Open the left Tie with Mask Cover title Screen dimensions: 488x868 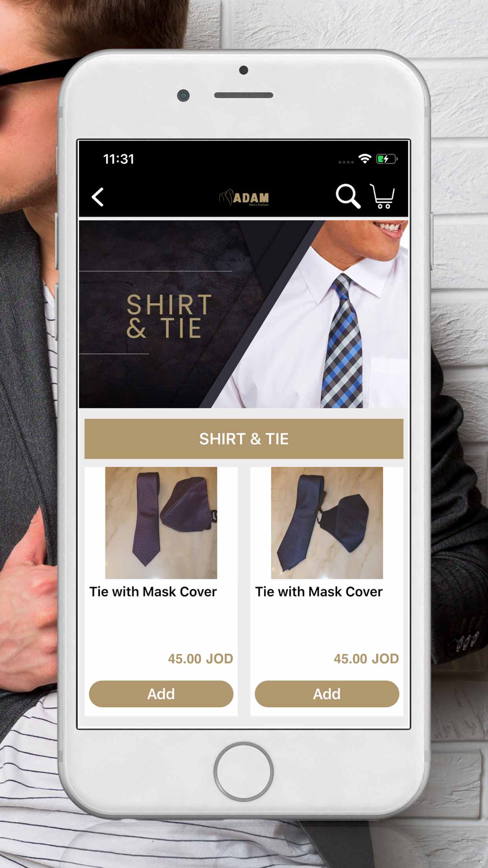click(153, 592)
